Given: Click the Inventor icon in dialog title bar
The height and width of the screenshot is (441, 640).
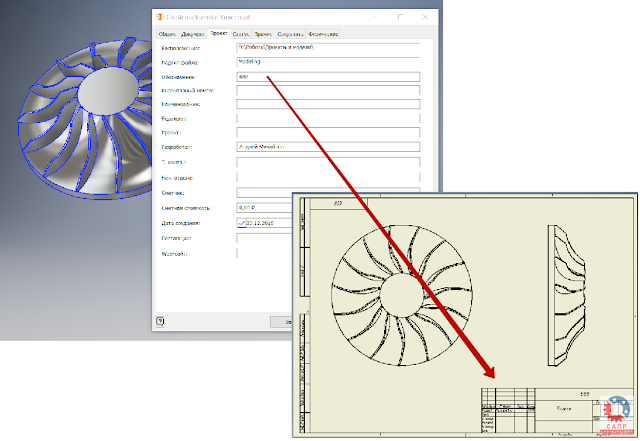Looking at the screenshot, I should pos(160,17).
